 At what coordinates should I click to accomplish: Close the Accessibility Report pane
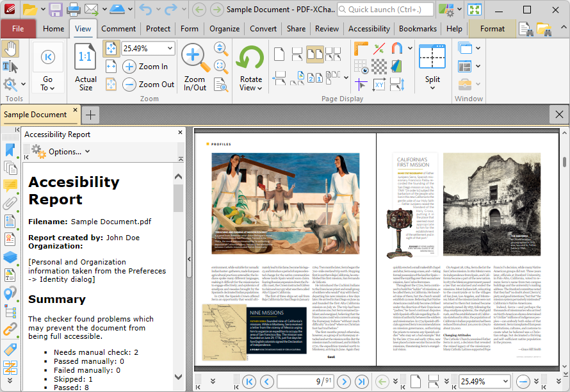pyautogui.click(x=180, y=133)
